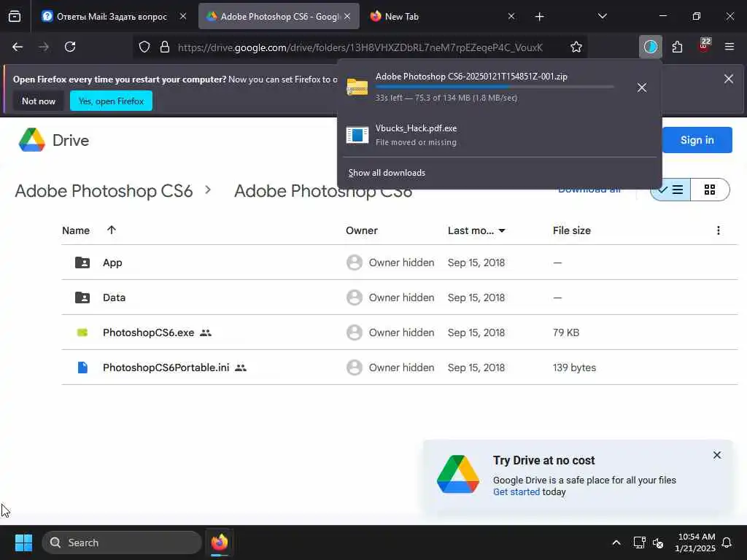Close the Ответы Mail tab

[x=183, y=16]
